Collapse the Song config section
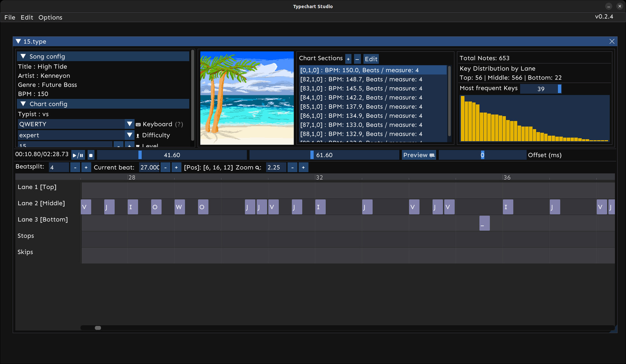Viewport: 626px width, 364px height. click(23, 56)
